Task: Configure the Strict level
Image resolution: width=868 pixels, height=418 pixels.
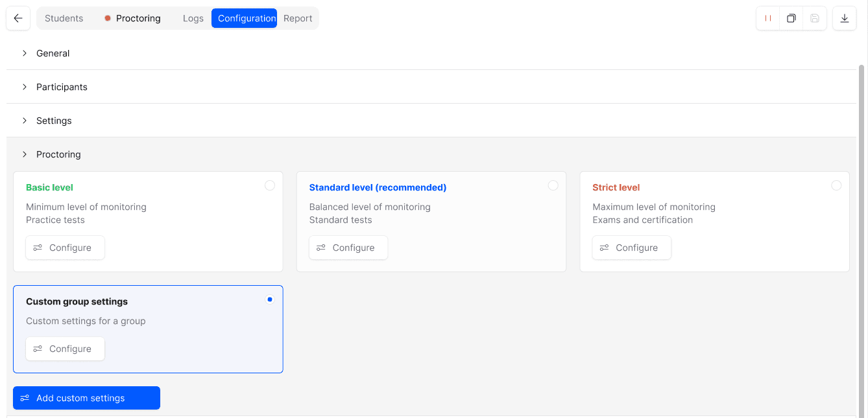Action: 631,248
